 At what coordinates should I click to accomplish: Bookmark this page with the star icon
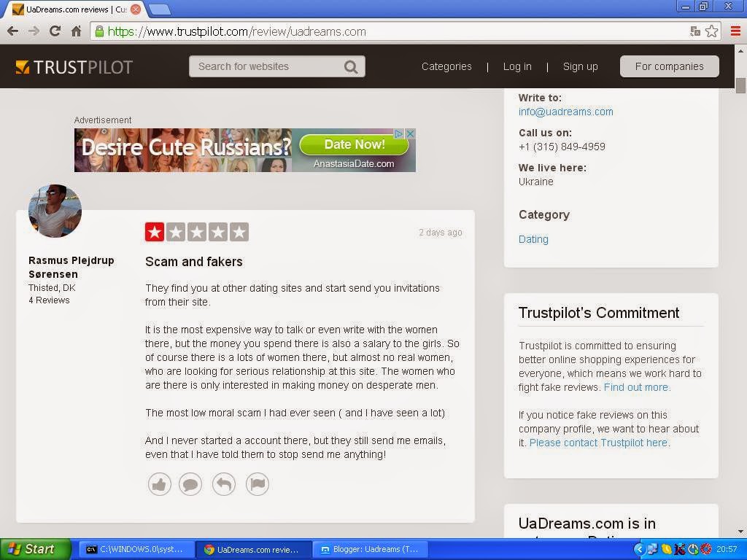click(x=712, y=31)
